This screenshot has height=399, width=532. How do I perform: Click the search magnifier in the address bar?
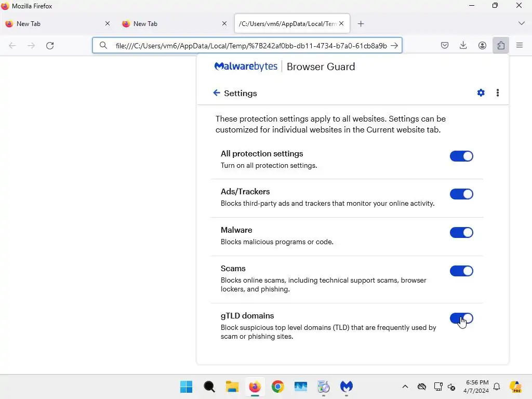tap(103, 46)
